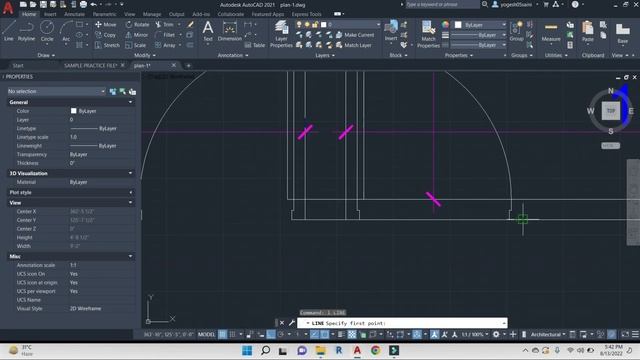Screen dimensions: 640x360
Task: Open the Architectural units dropdown
Action: coord(548,334)
